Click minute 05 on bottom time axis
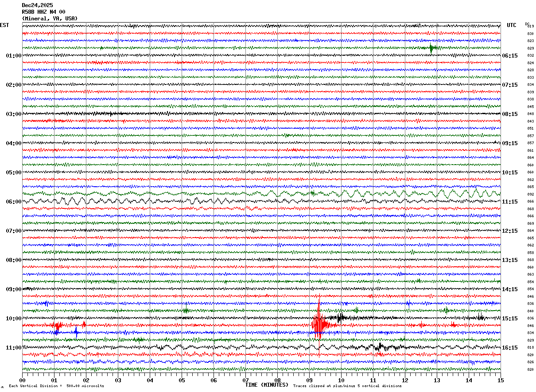 182,380
